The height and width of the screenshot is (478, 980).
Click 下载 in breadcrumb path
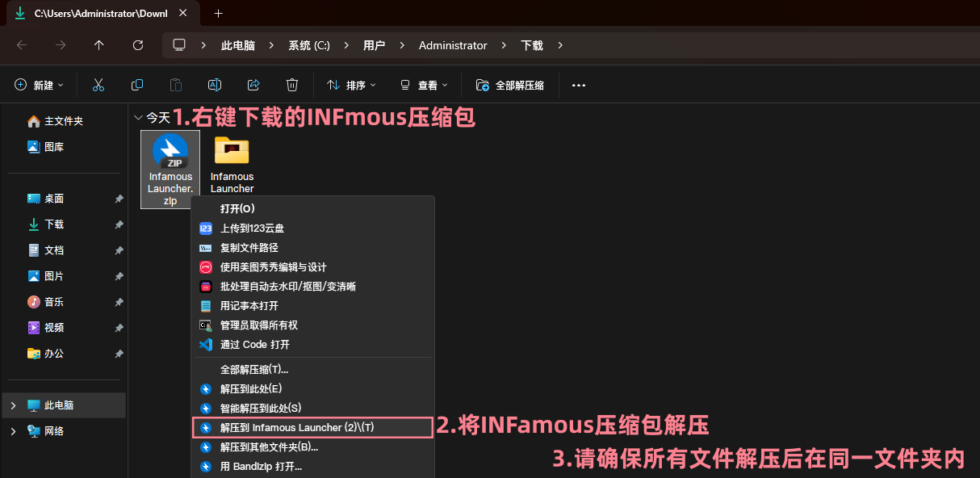(532, 45)
